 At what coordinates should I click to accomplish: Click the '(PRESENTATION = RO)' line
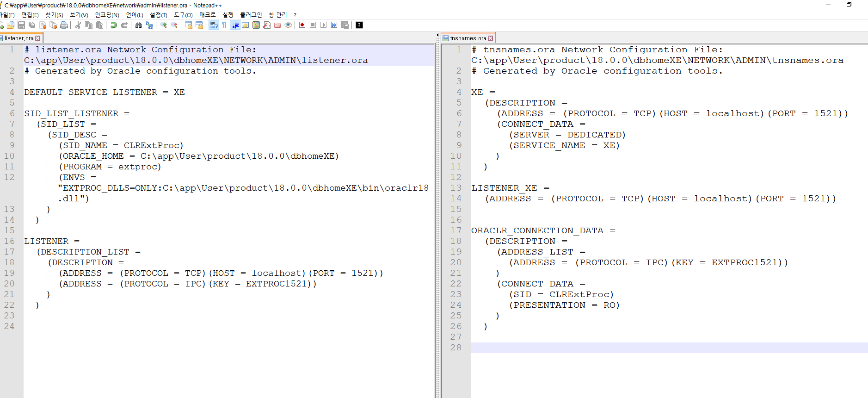564,305
